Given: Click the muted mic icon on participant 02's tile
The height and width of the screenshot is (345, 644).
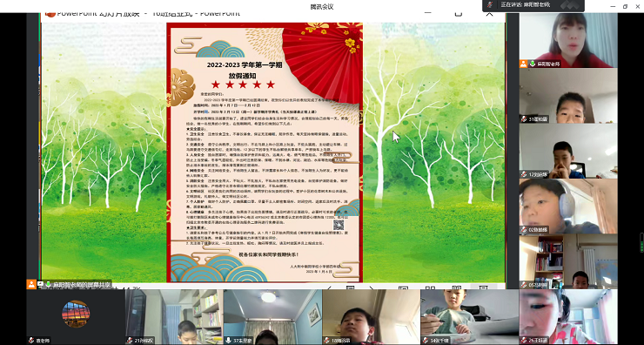Looking at the screenshot, I should [x=524, y=230].
